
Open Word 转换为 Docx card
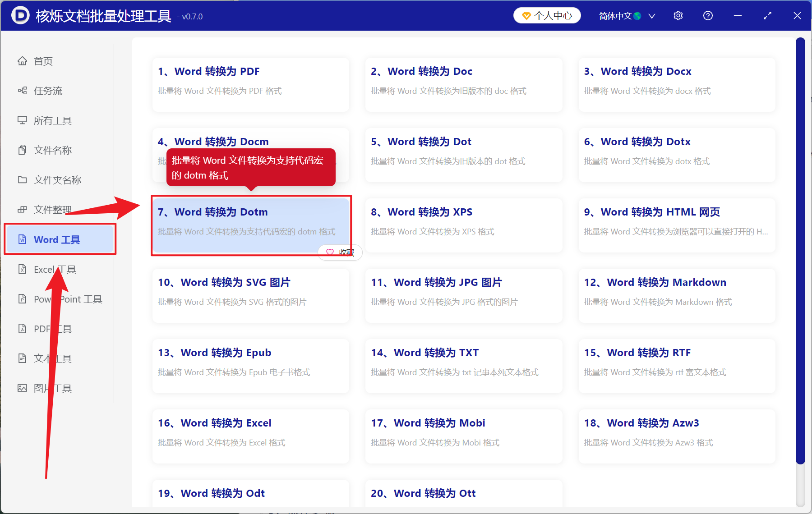tap(677, 85)
